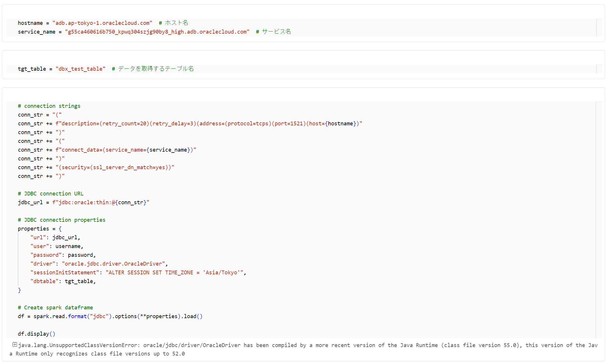Place cursor on "# connection strings" comment

click(49, 106)
